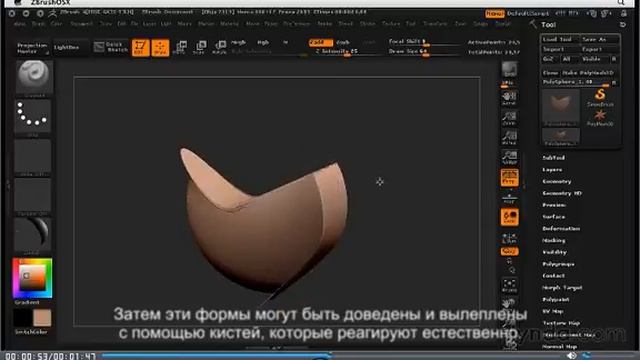The image size is (640, 360).
Task: Choose the Rotate transform tool
Action: (x=220, y=48)
